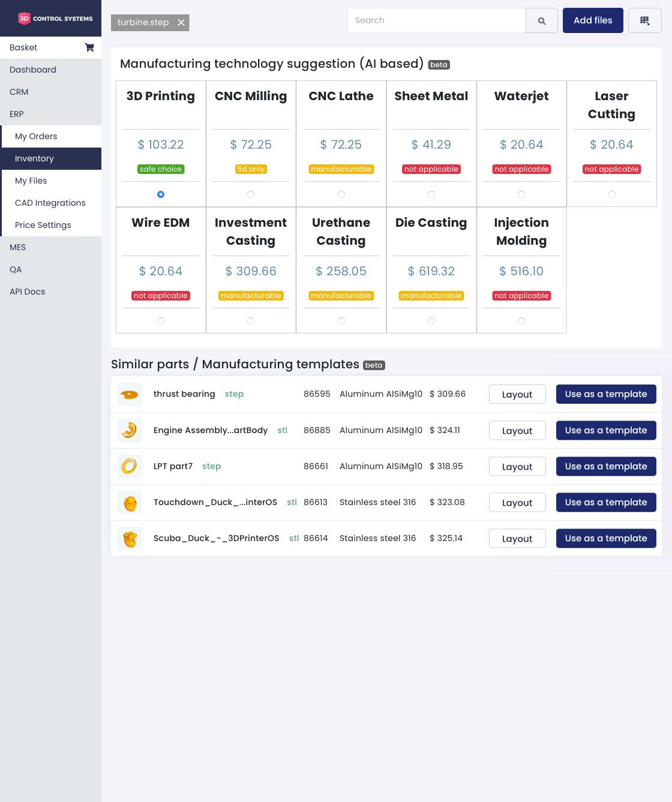Open the Basket cart icon
The width and height of the screenshot is (672, 802).
click(89, 47)
